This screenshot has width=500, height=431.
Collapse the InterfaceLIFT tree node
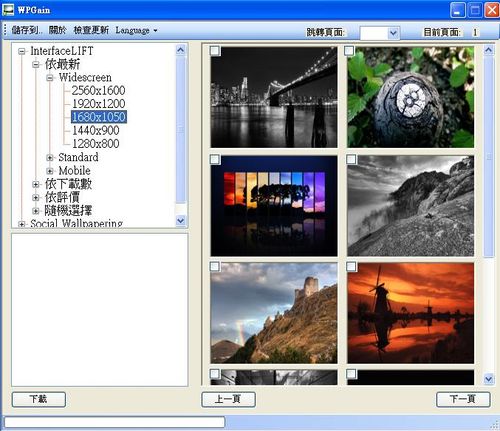pos(22,51)
